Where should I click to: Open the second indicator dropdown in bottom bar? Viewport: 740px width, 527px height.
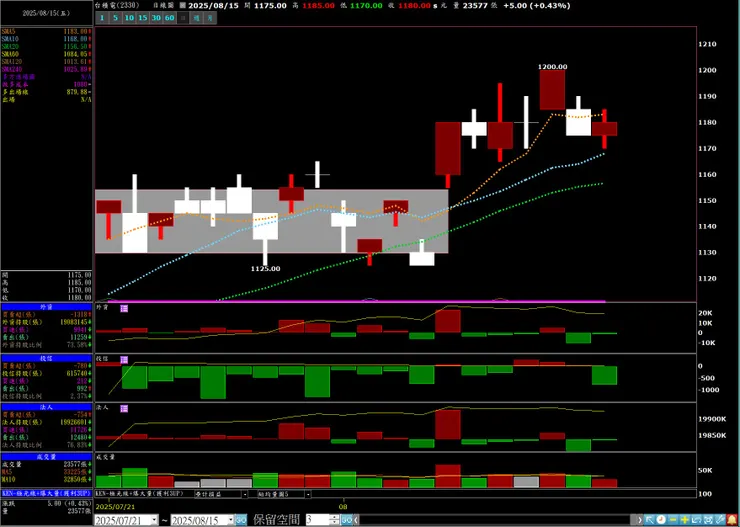coord(308,494)
